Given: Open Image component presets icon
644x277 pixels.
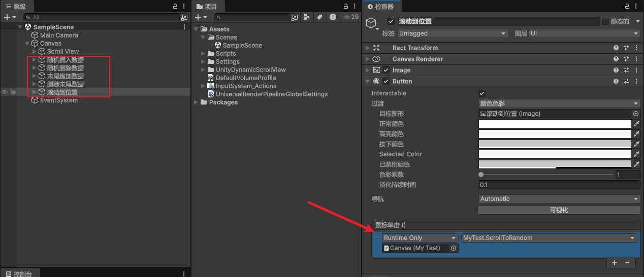Looking at the screenshot, I should [x=626, y=70].
